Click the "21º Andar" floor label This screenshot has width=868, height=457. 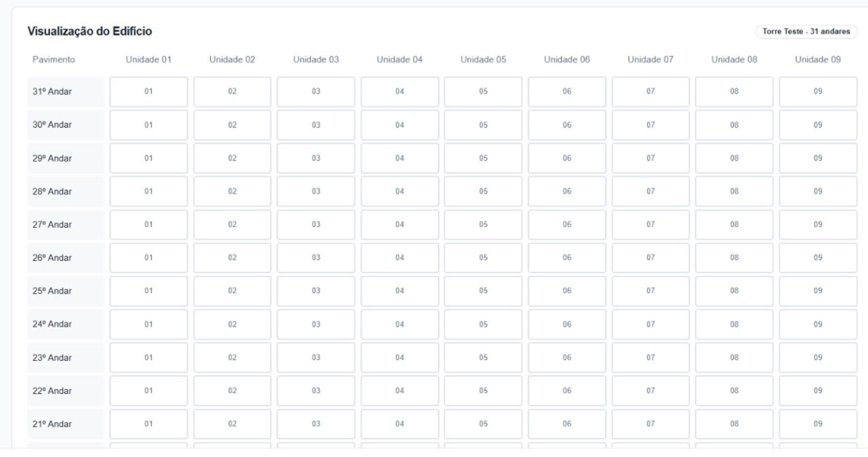point(52,424)
